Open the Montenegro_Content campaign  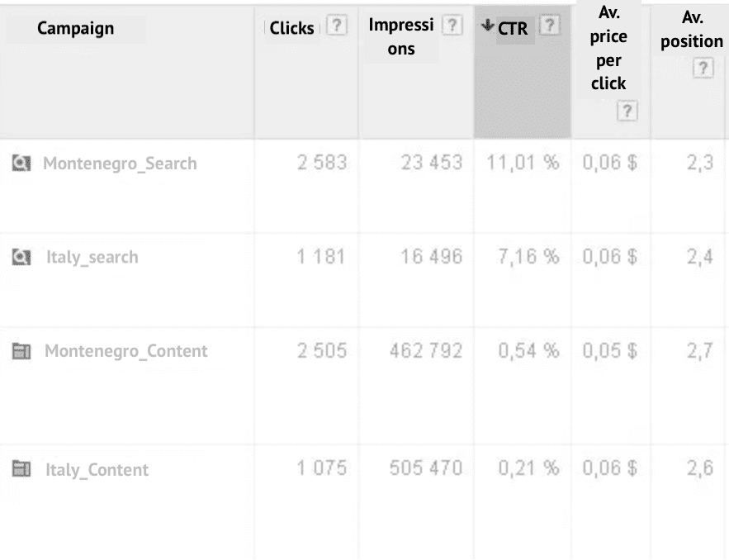125,351
